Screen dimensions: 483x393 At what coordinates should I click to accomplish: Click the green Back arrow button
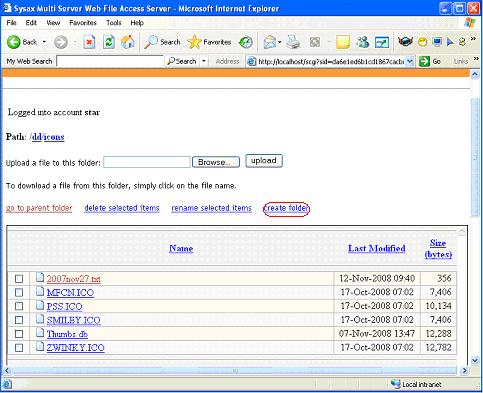pyautogui.click(x=14, y=42)
